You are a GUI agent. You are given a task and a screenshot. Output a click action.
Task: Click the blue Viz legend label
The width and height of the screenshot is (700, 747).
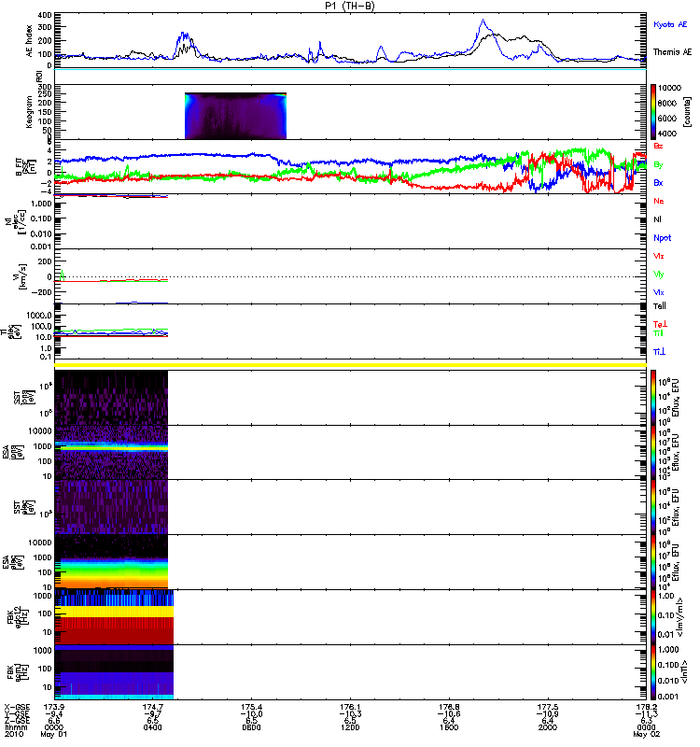point(659,292)
